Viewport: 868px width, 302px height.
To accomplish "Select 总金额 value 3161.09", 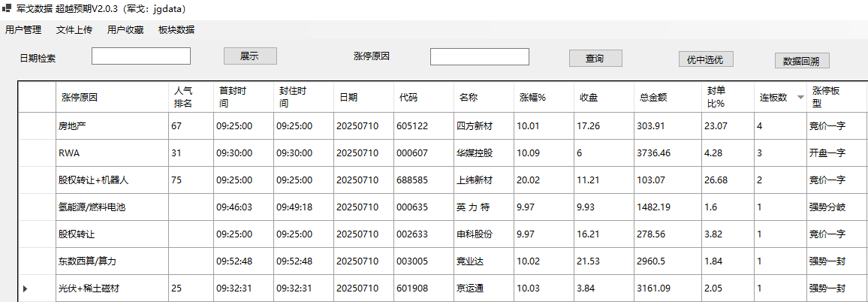I will 668,288.
